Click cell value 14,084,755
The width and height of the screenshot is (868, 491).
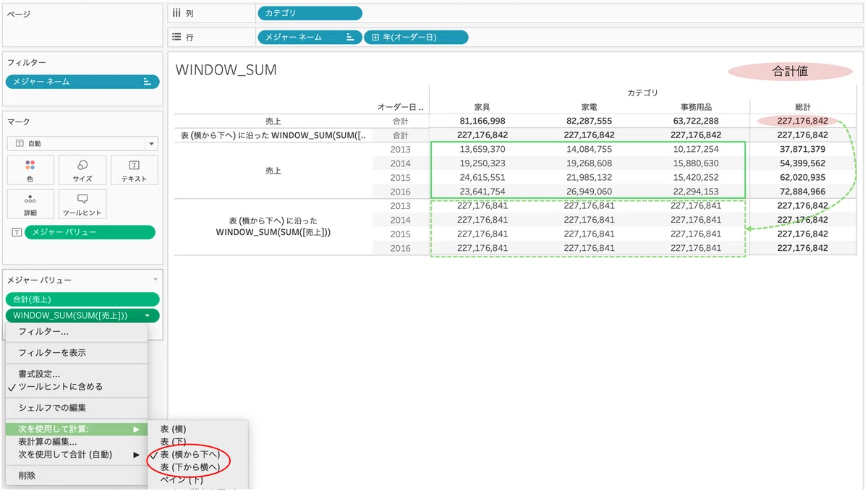[x=589, y=150]
